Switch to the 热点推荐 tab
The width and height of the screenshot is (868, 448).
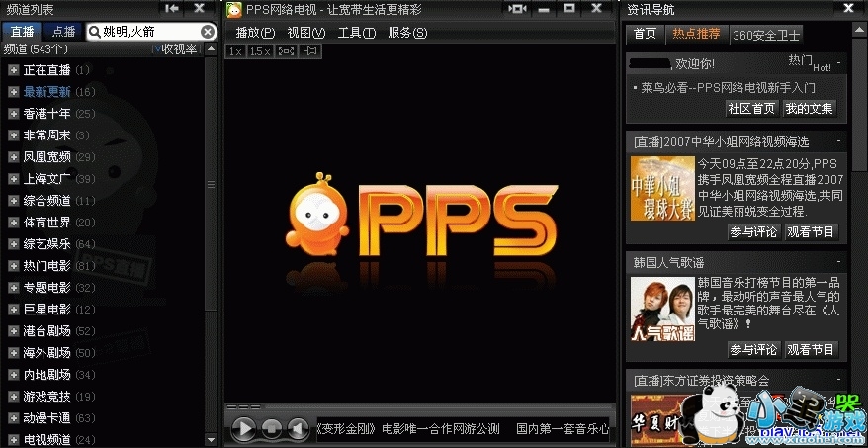pyautogui.click(x=696, y=34)
